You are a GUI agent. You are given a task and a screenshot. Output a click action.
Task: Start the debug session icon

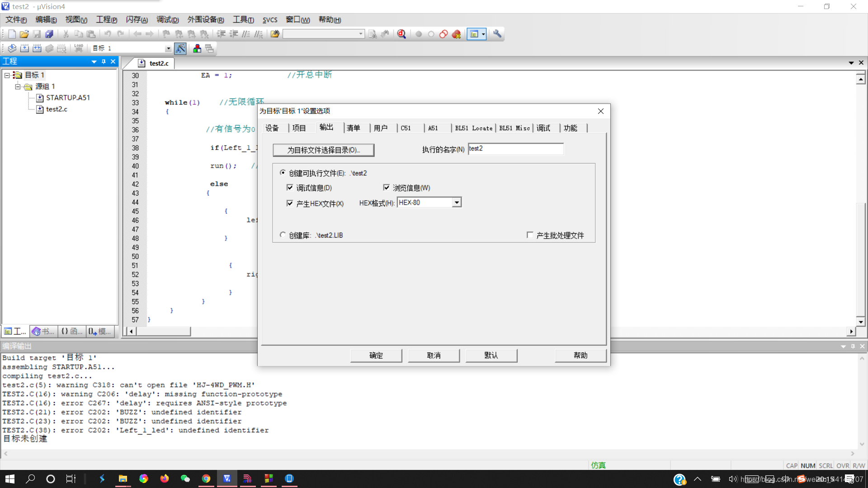coord(401,34)
